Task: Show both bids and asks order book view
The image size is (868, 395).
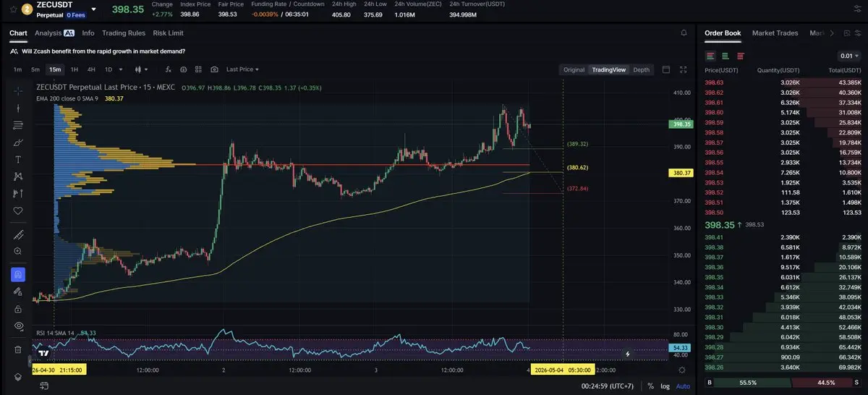Action: [711, 56]
